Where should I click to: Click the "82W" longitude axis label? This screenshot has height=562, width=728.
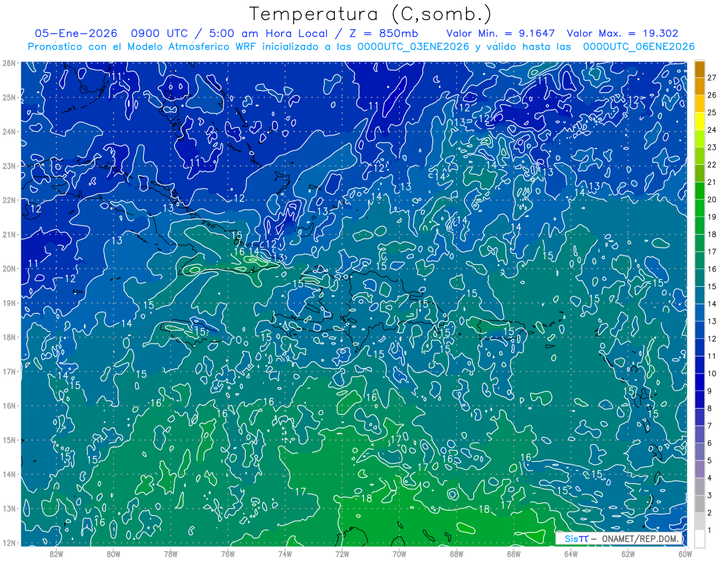56,553
